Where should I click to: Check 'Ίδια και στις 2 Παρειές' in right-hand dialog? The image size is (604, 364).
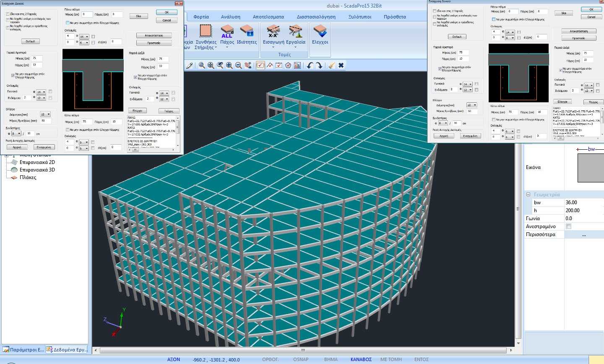tap(434, 11)
